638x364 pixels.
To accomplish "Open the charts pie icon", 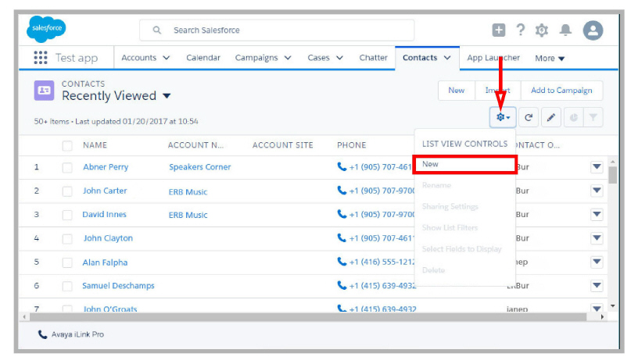I will click(574, 117).
